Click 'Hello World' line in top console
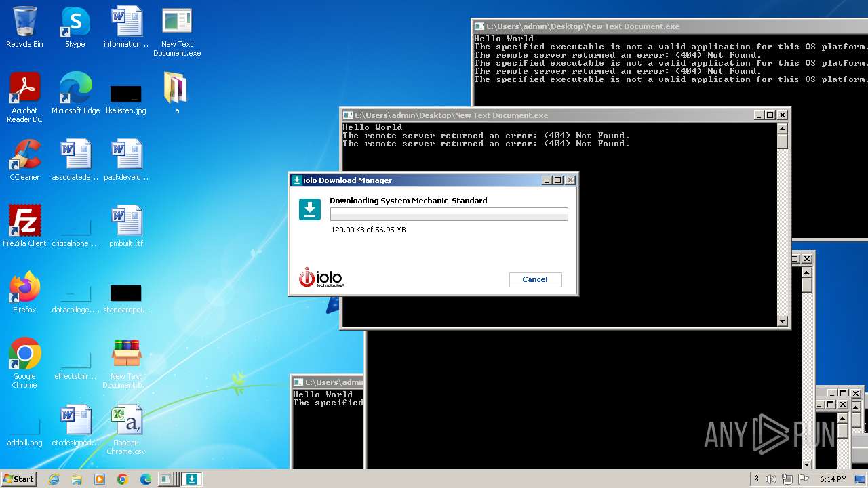 [504, 39]
